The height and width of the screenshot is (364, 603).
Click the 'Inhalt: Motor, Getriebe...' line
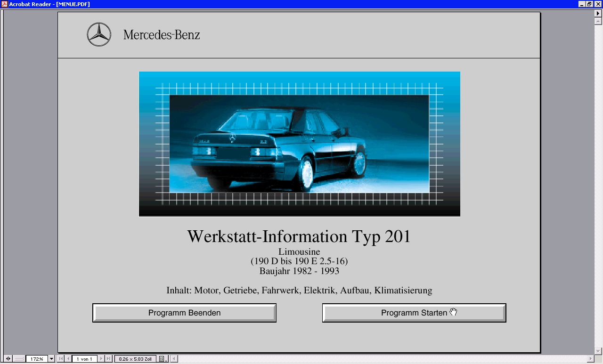click(x=299, y=291)
